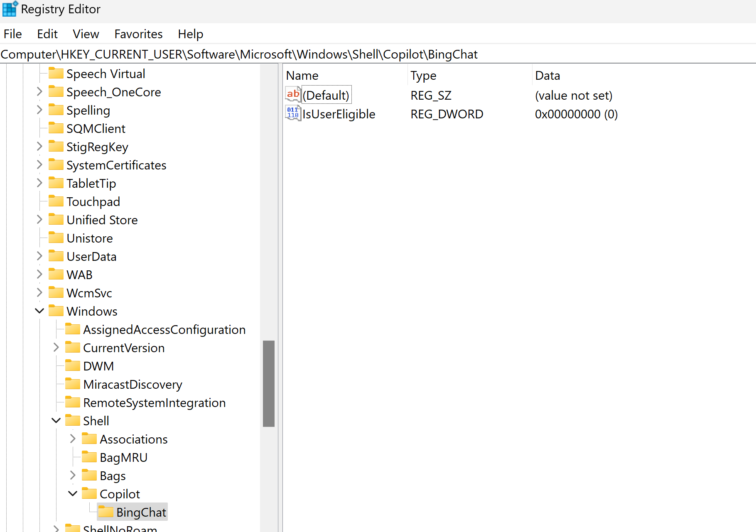The height and width of the screenshot is (532, 756).
Task: Open the Edit menu
Action: 47,34
